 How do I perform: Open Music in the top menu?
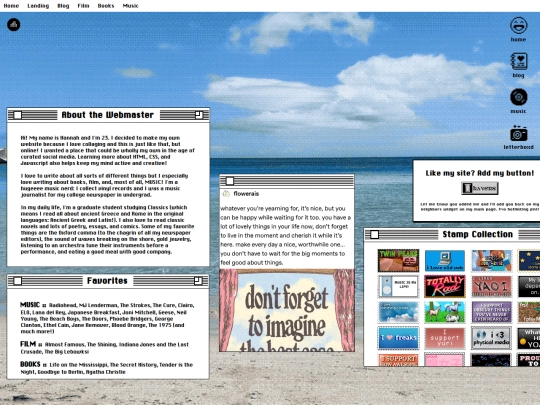[131, 6]
